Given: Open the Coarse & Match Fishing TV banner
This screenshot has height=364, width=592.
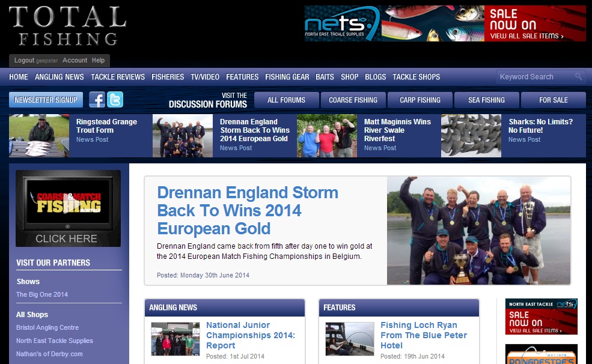Looking at the screenshot, I should pyautogui.click(x=68, y=208).
